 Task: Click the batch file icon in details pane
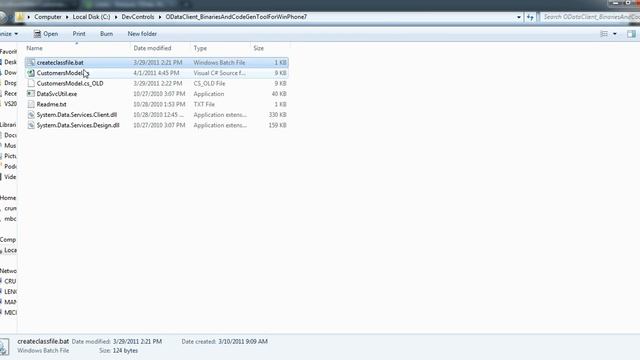pos(4,347)
